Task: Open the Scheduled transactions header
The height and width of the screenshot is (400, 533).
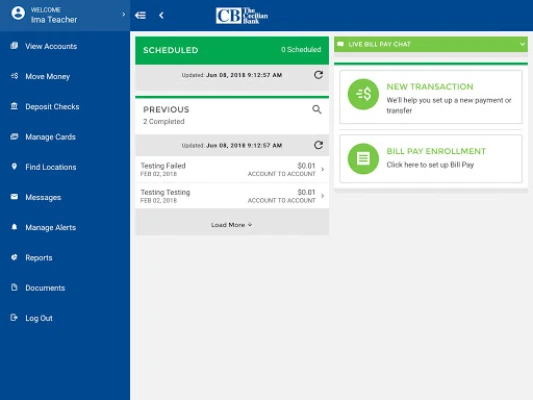Action: coord(232,50)
